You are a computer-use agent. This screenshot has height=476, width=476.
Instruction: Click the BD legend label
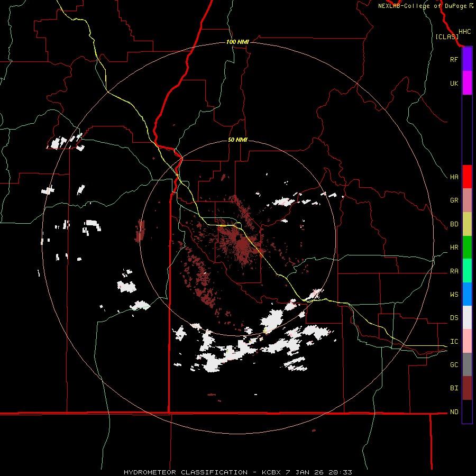[454, 224]
